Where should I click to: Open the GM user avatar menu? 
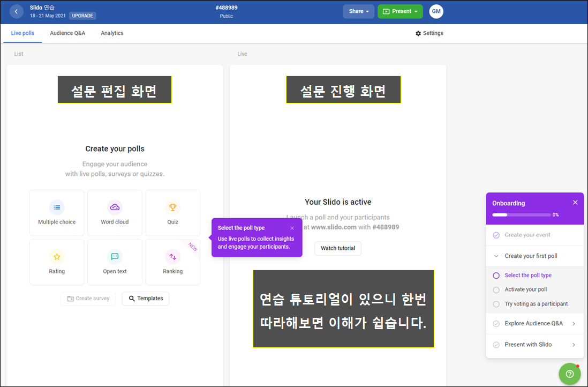[x=436, y=11]
